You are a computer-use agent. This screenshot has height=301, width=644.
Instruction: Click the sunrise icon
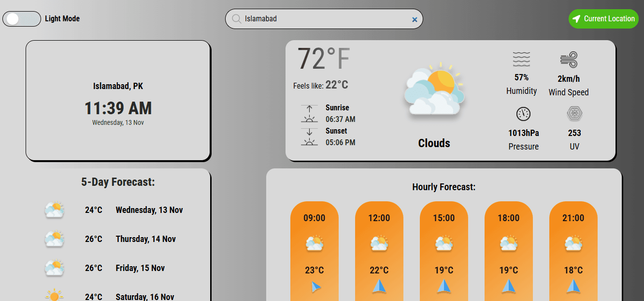309,113
